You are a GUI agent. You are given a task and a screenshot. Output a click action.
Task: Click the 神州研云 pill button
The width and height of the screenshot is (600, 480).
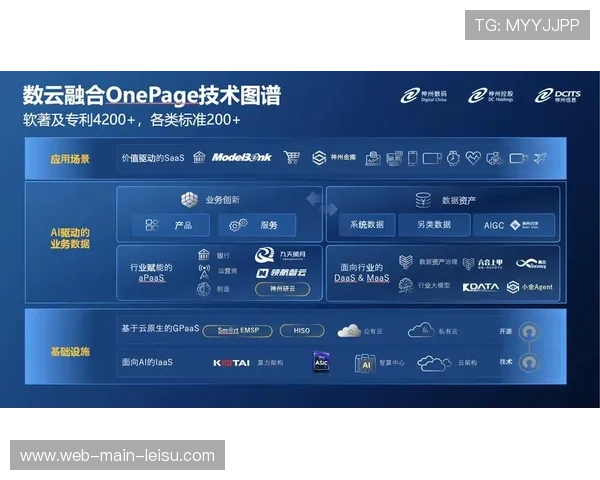(x=283, y=289)
